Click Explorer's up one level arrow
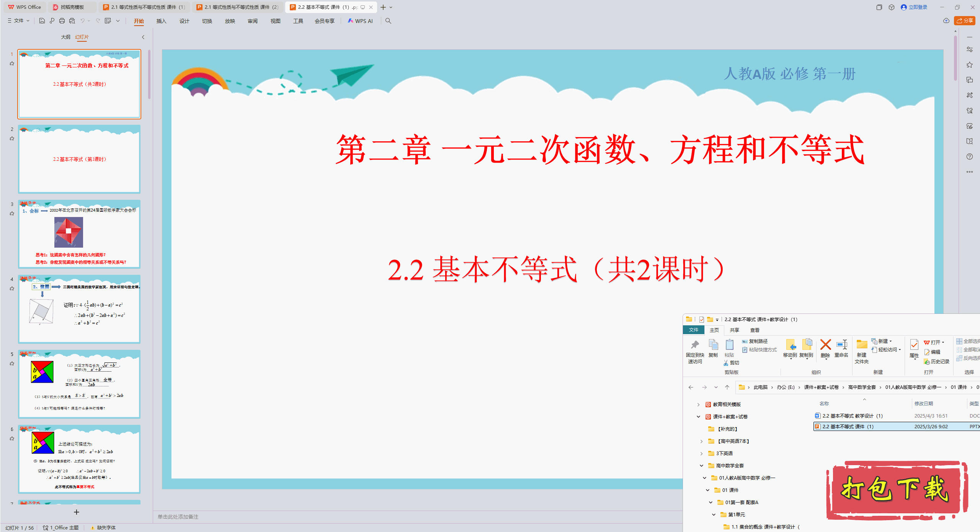 pos(727,387)
